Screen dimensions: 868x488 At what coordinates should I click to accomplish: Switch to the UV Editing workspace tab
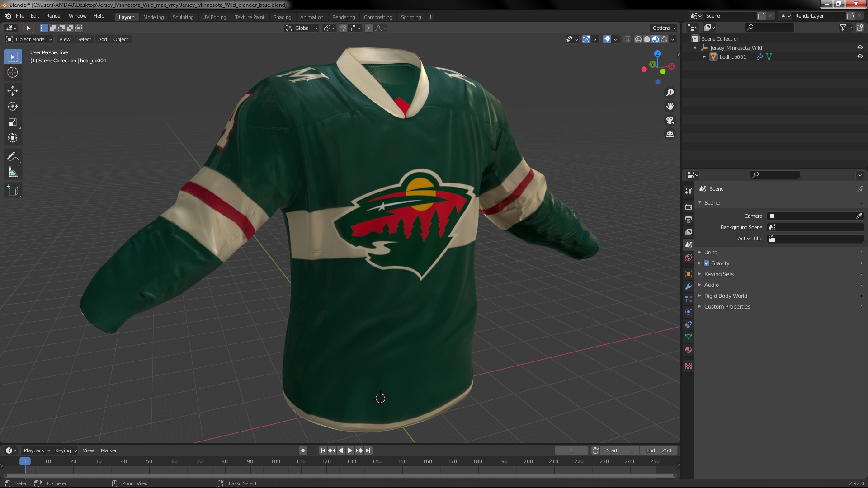tap(214, 17)
